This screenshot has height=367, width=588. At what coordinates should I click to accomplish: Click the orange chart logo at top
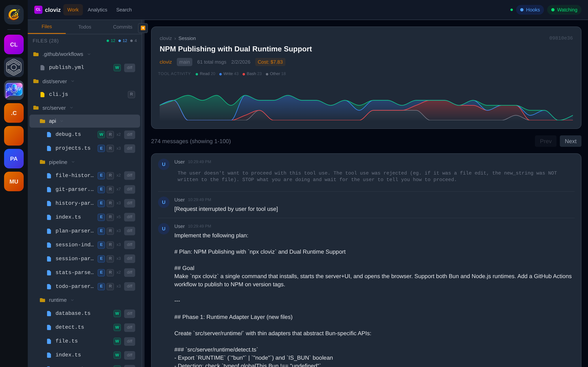pos(14,15)
